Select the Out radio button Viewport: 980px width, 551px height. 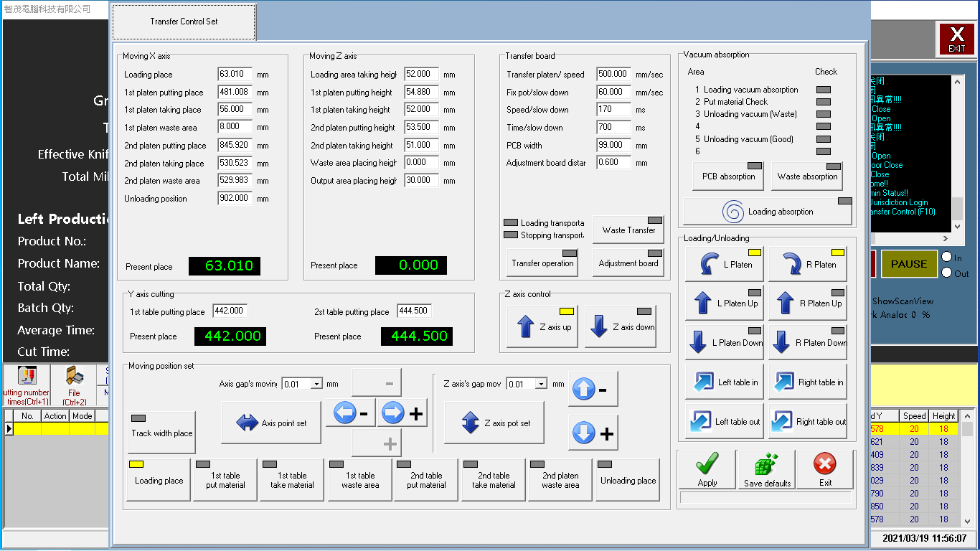[946, 273]
